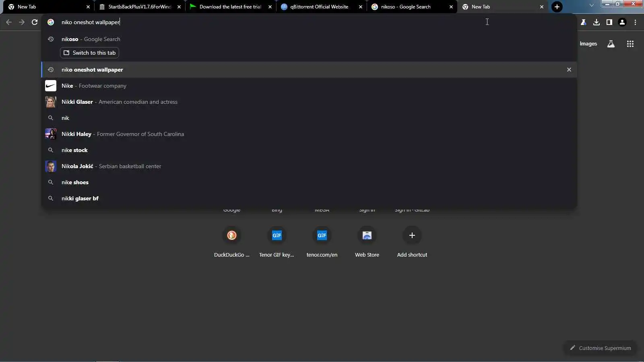
Task: Toggle the side panel icon
Action: [609, 22]
